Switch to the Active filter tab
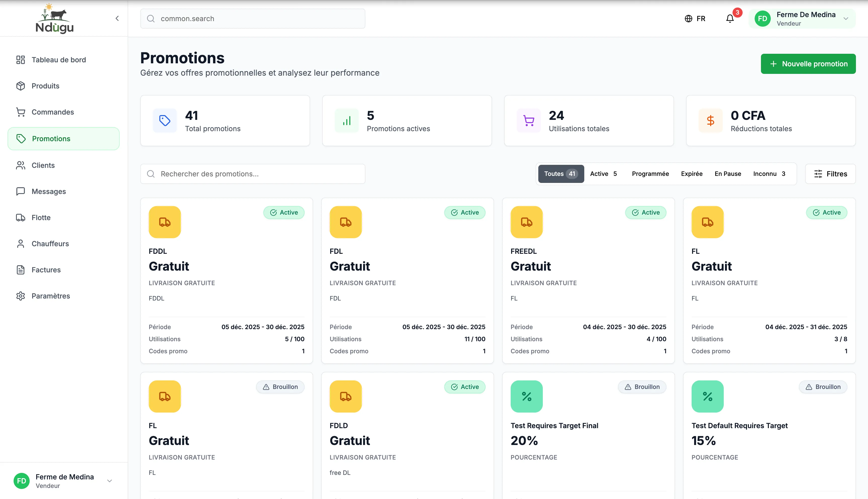Image resolution: width=868 pixels, height=499 pixels. tap(603, 174)
